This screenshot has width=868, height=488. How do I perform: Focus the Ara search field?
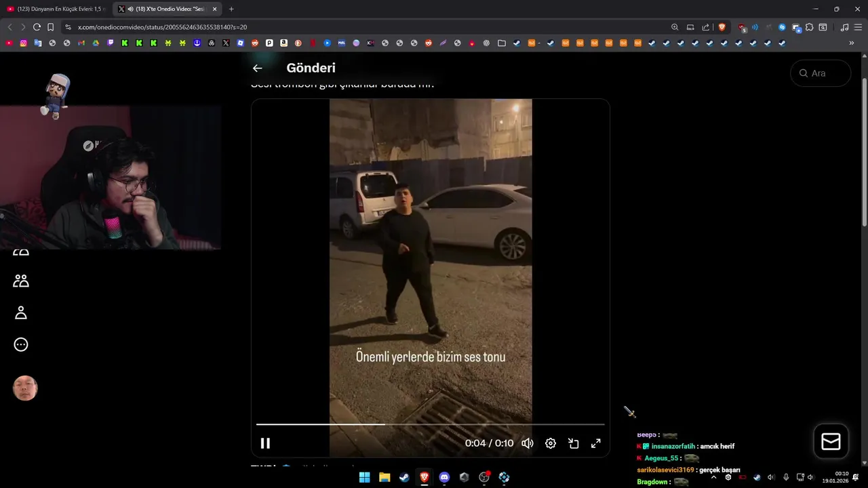821,73
